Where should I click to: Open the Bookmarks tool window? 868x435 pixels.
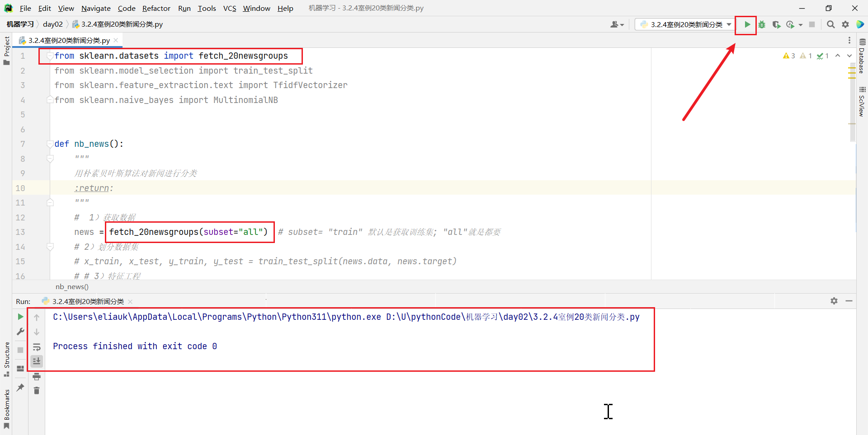[x=6, y=409]
